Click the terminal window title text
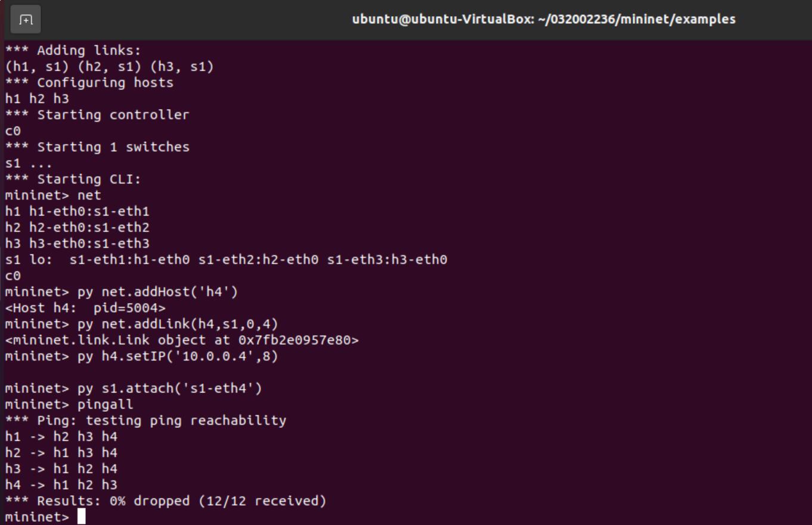This screenshot has width=812, height=525. (x=544, y=19)
